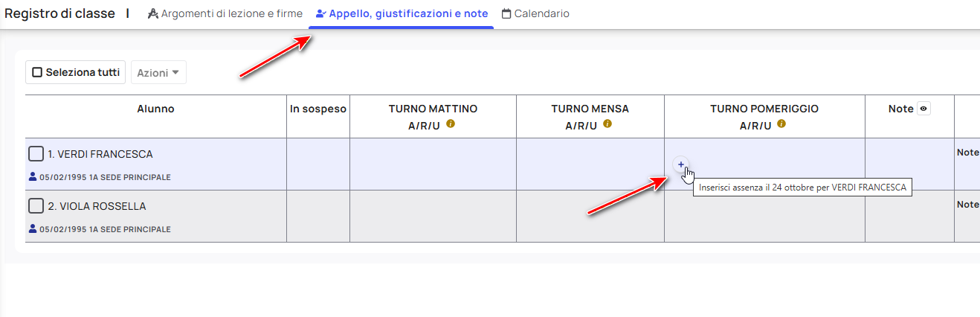Expand the Azioni dropdown

[158, 72]
